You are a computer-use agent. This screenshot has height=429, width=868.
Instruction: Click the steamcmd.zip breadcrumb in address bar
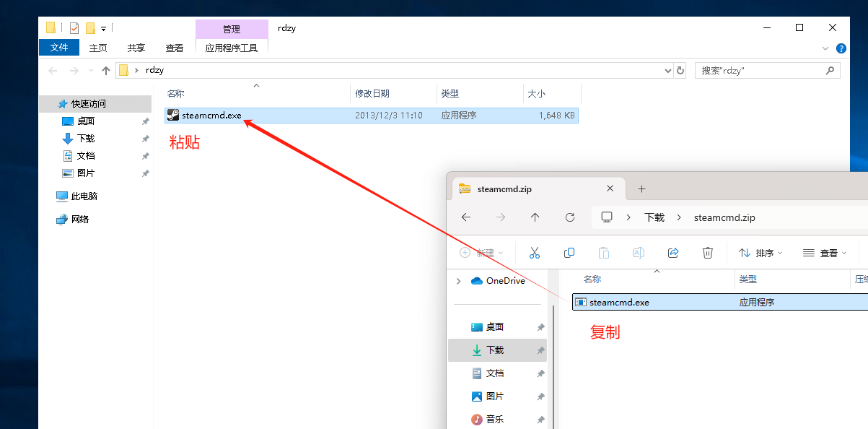pyautogui.click(x=724, y=217)
